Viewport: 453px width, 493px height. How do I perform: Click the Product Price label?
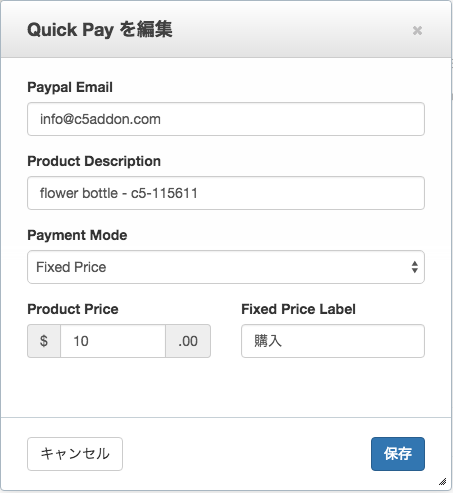point(73,309)
